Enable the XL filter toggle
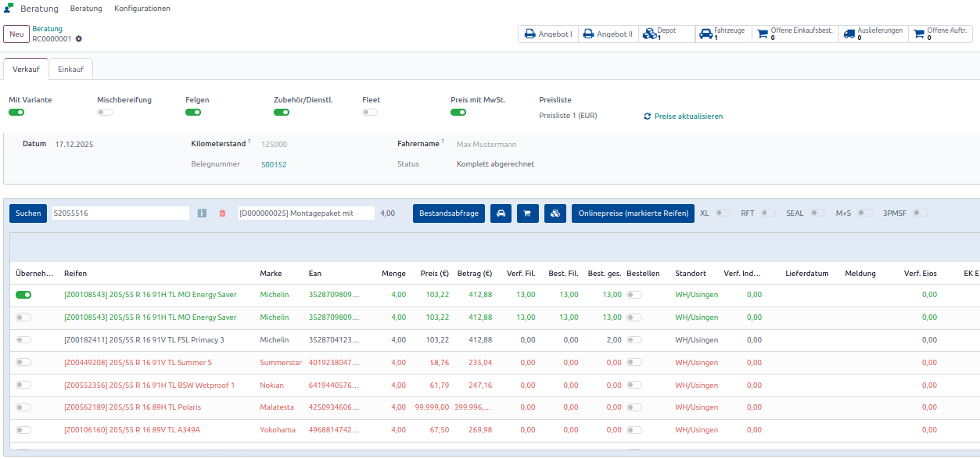 point(723,213)
